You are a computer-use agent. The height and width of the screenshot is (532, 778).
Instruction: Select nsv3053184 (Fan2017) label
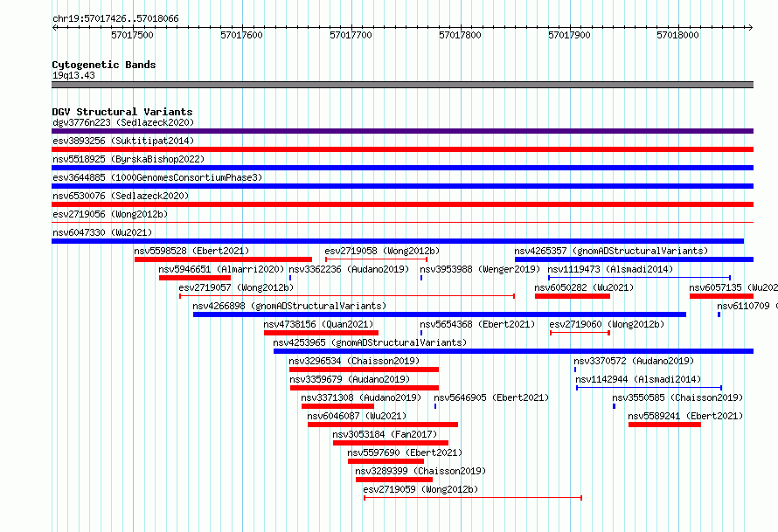pyautogui.click(x=385, y=434)
